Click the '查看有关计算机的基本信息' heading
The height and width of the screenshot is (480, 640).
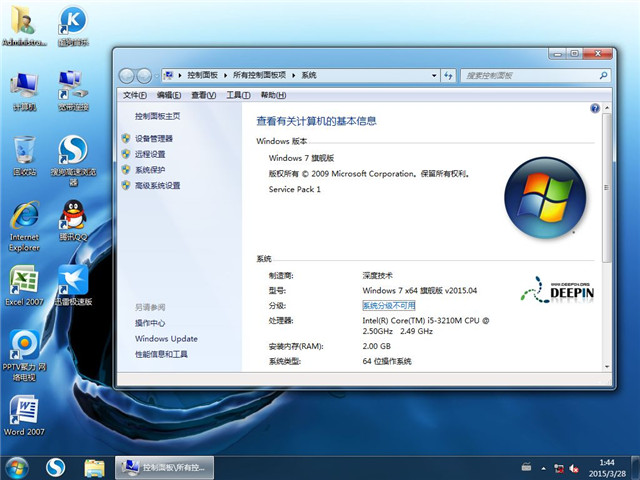[x=316, y=121]
